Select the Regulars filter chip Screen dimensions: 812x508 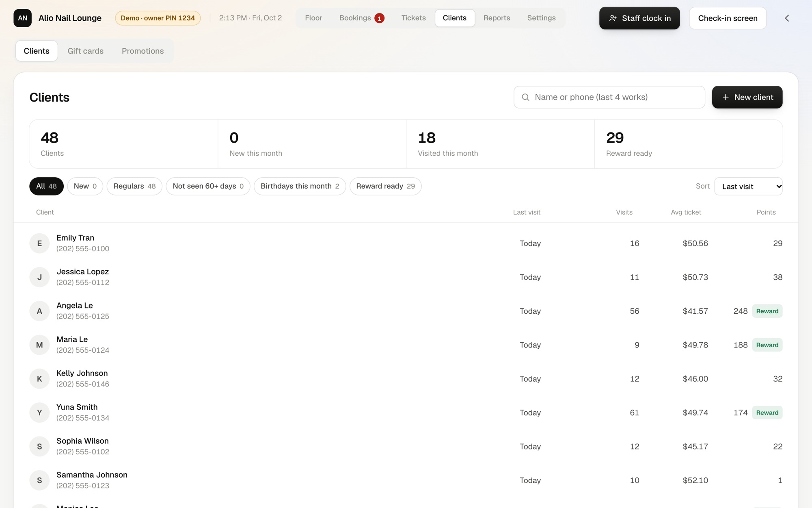tap(134, 186)
